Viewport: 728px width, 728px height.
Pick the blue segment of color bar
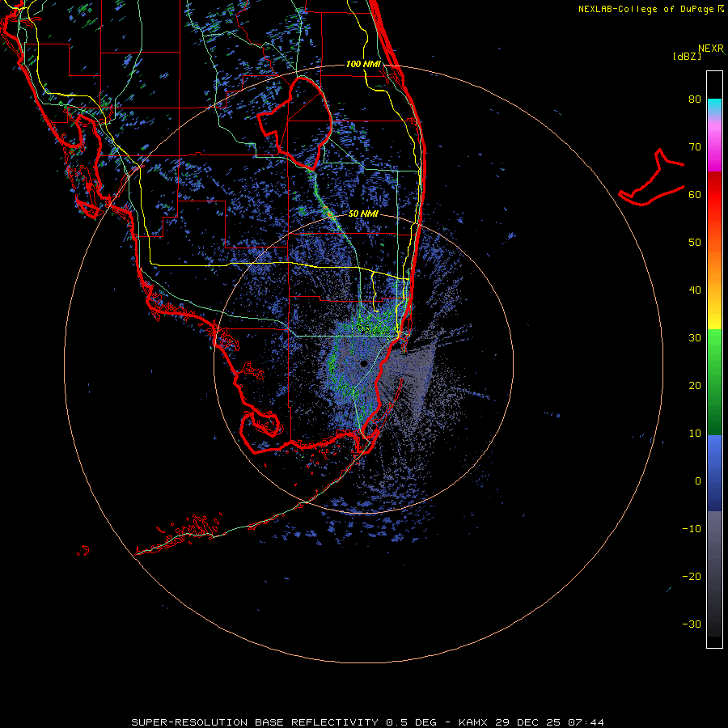pyautogui.click(x=714, y=472)
